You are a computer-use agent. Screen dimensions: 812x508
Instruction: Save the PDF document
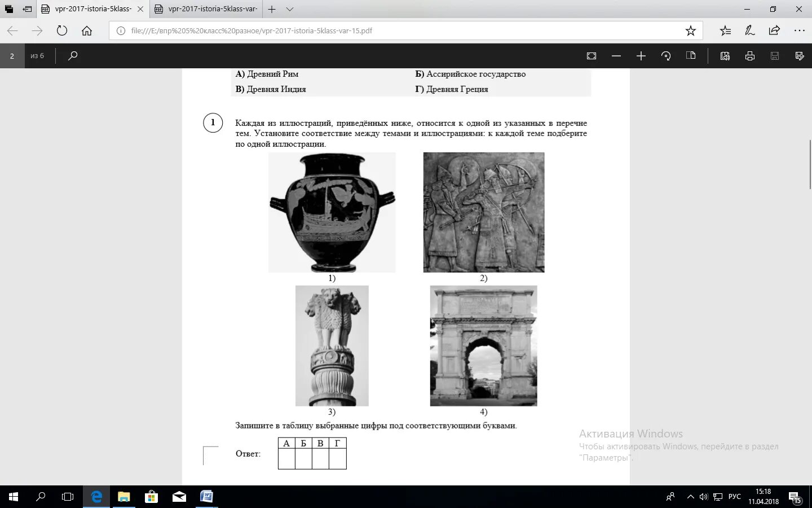pos(775,56)
